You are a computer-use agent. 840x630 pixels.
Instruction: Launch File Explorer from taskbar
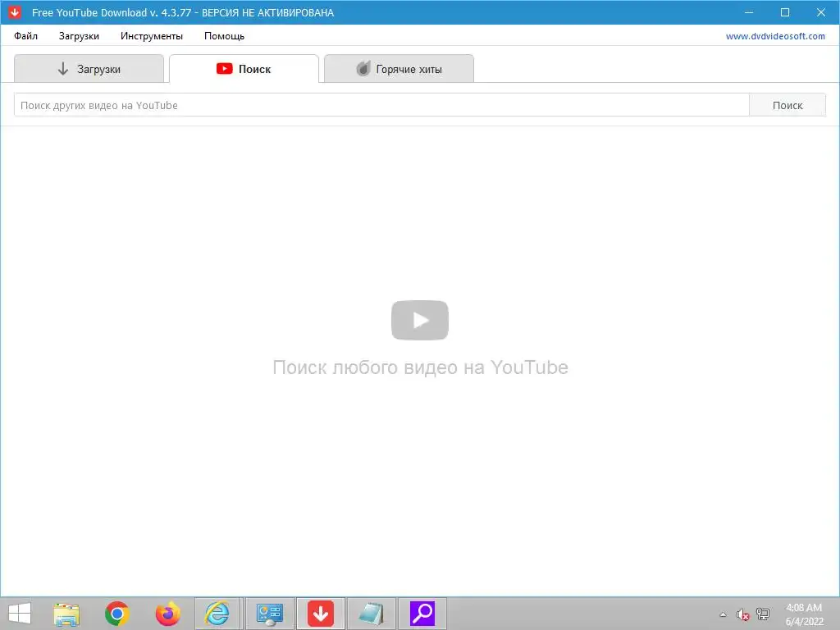point(66,614)
